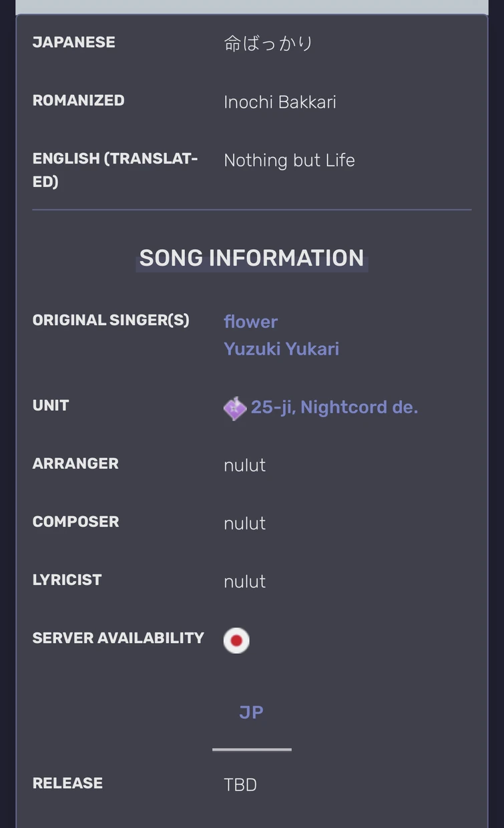Click the romanized title Inochi Bakkari
Image resolution: width=504 pixels, height=828 pixels.
pyautogui.click(x=280, y=102)
